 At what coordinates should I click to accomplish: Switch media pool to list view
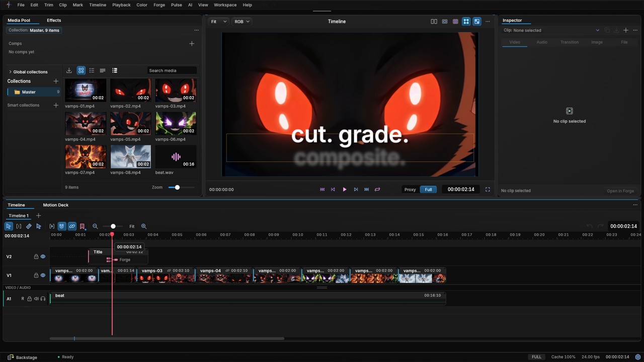click(x=92, y=70)
